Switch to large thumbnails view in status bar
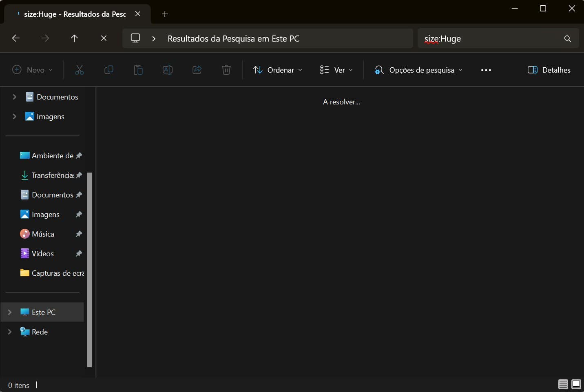The width and height of the screenshot is (584, 392). (x=576, y=384)
